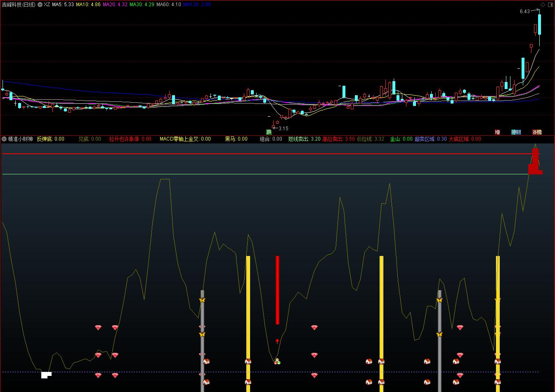Click the colored balls signal icon

(x=277, y=361)
